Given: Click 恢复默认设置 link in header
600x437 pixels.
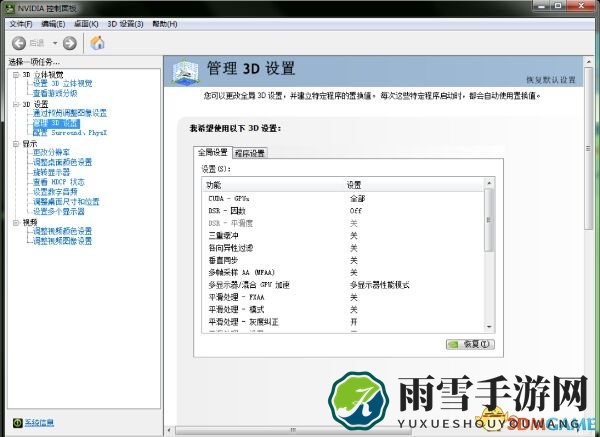Looking at the screenshot, I should [551, 80].
